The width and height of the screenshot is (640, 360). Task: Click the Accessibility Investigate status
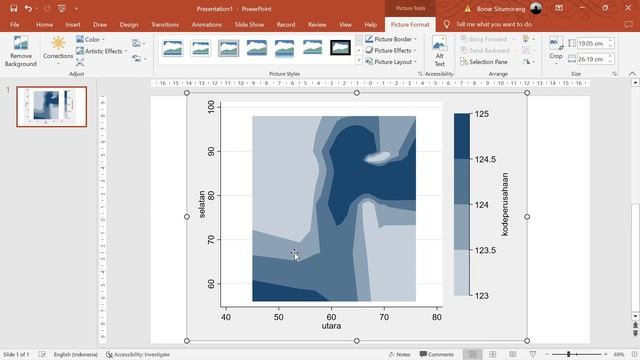(x=138, y=354)
